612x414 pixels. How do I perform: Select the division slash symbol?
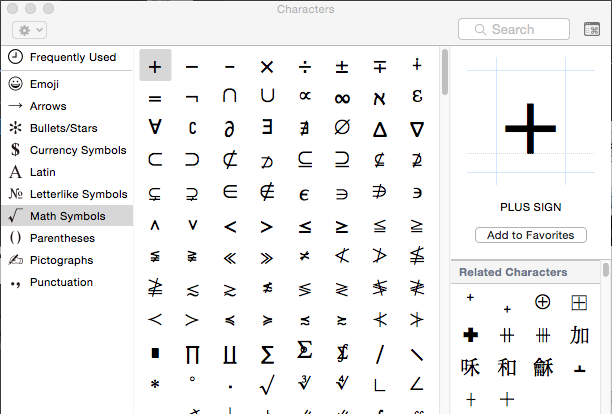(379, 354)
